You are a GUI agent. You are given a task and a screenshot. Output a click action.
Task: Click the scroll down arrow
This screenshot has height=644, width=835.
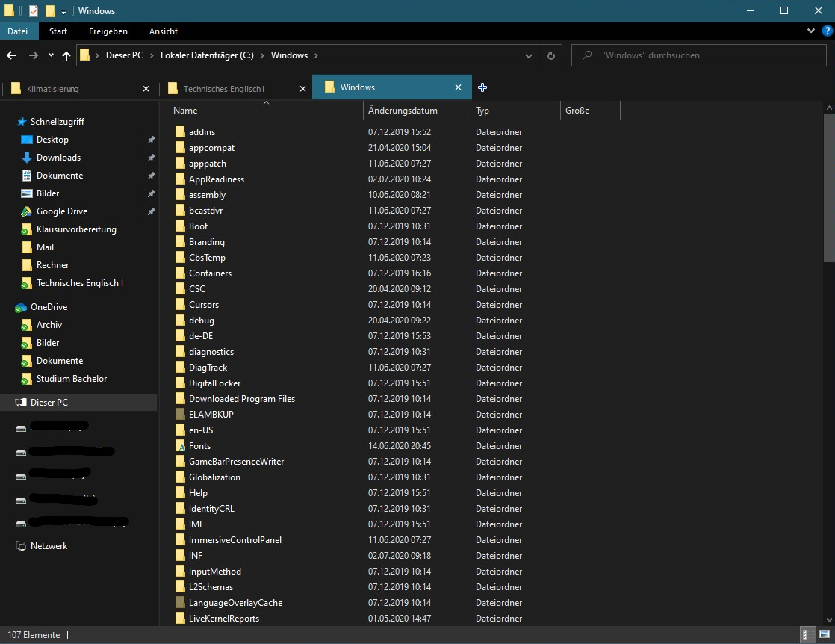pos(829,620)
